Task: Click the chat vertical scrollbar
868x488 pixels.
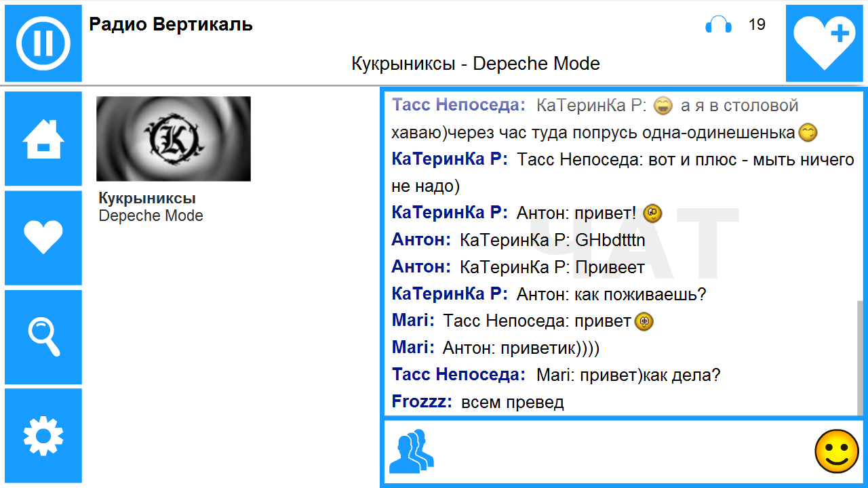Action: 861,358
